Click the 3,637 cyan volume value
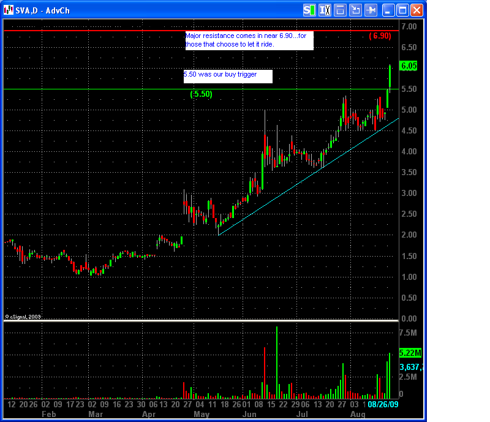The height and width of the screenshot is (422, 490). (x=412, y=367)
